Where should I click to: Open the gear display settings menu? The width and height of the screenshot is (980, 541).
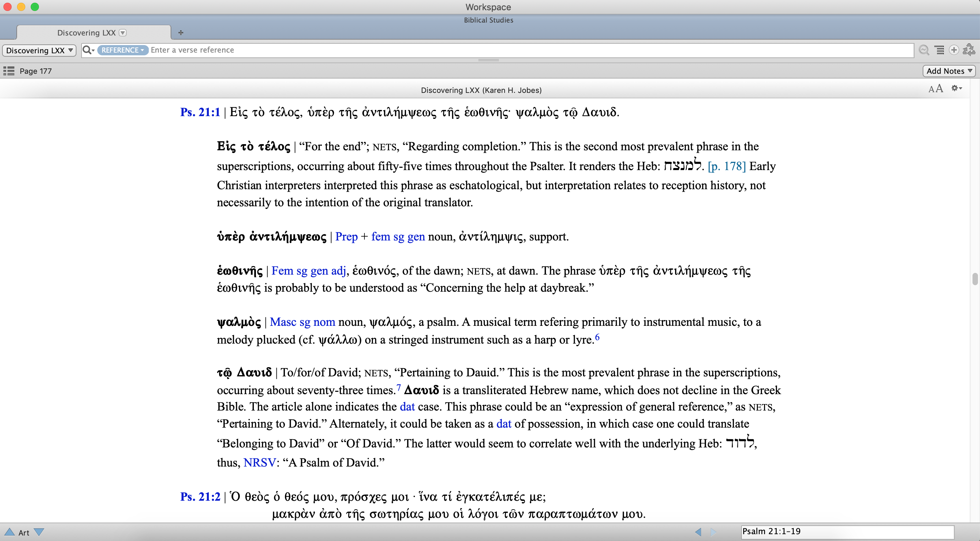point(956,89)
